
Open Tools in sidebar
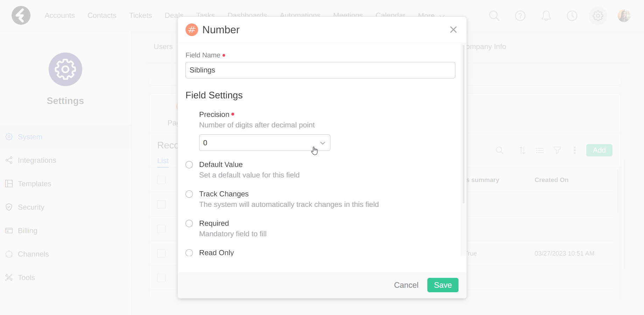tap(65, 278)
